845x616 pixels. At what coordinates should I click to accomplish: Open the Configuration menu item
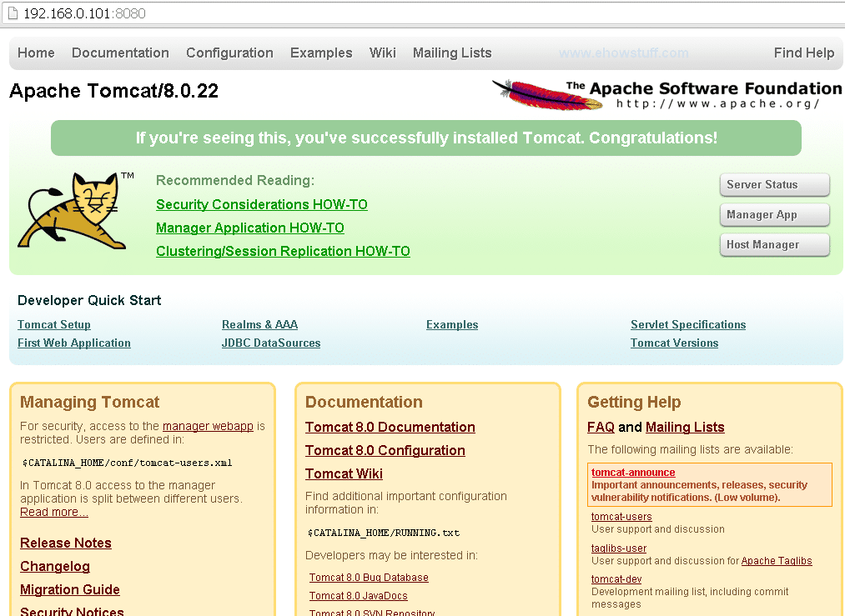229,53
